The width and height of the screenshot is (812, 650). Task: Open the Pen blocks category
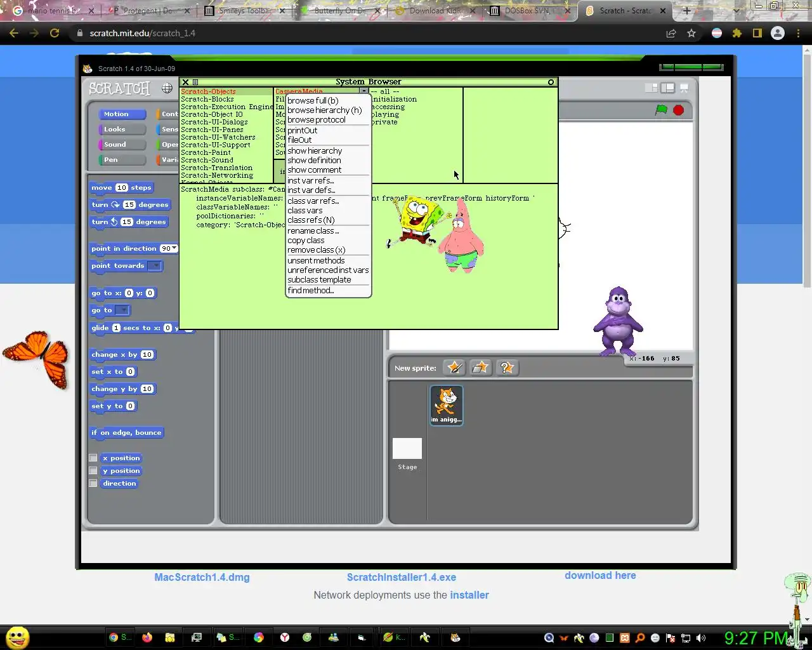122,160
